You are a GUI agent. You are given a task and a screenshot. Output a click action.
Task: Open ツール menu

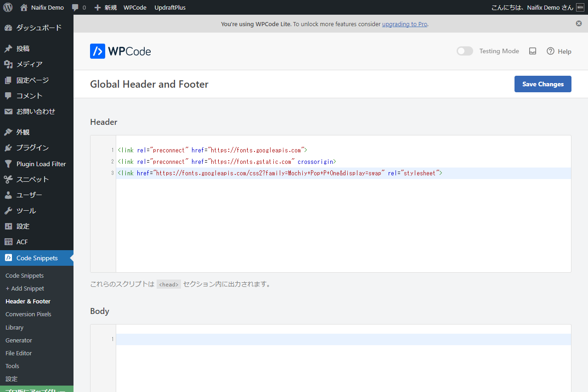click(37, 211)
